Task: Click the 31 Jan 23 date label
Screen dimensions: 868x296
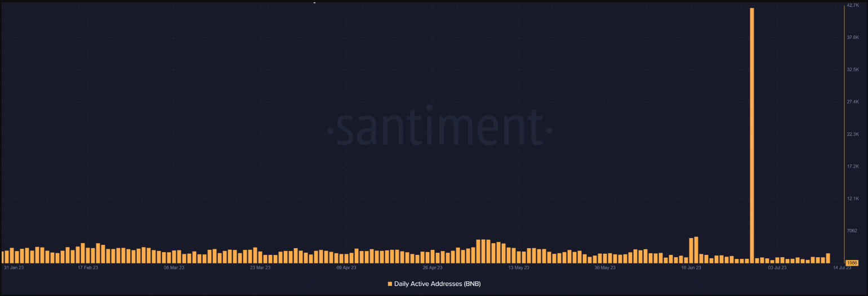Action: 14,268
